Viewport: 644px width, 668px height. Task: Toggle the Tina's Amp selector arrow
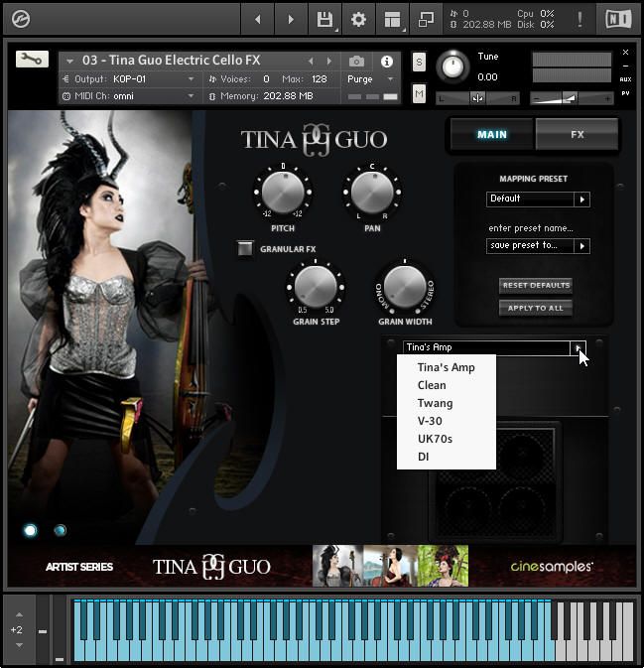(578, 347)
